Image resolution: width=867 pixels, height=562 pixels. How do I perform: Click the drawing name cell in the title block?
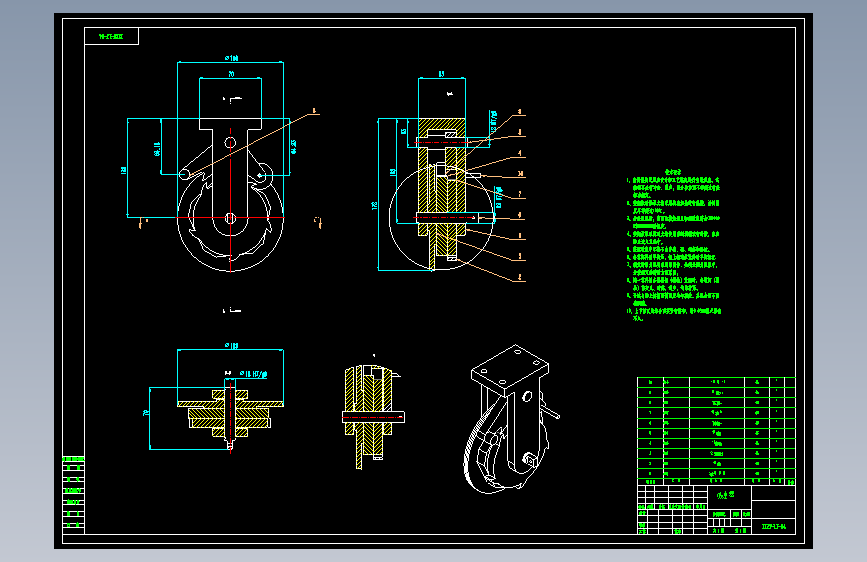coord(729,496)
